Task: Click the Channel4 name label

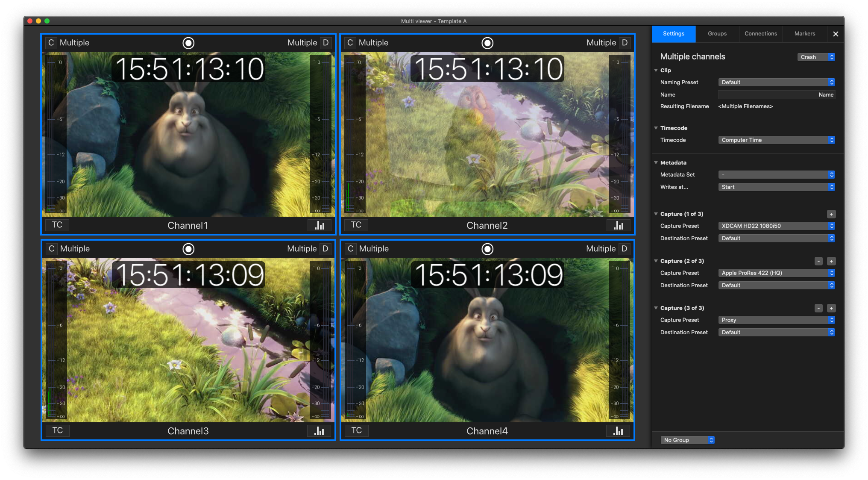Action: [x=487, y=431]
